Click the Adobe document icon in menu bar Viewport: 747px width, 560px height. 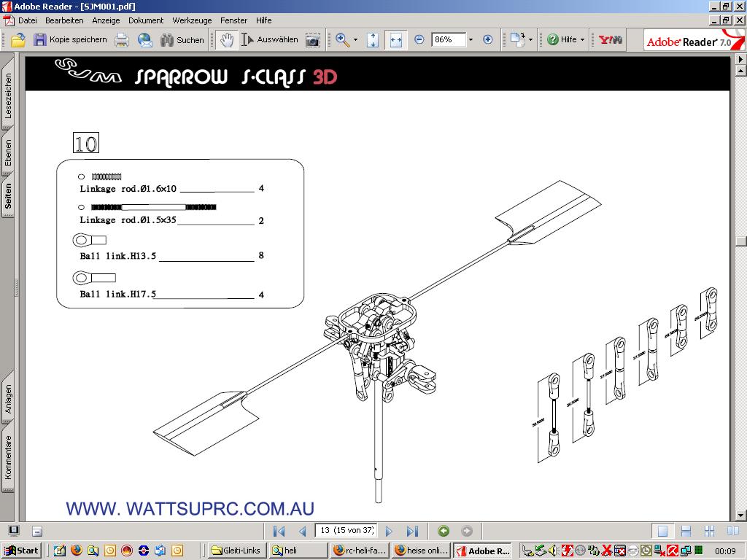point(9,20)
